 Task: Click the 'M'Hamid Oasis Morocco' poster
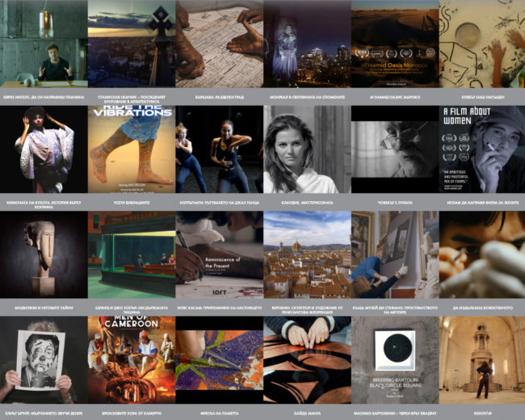click(394, 44)
